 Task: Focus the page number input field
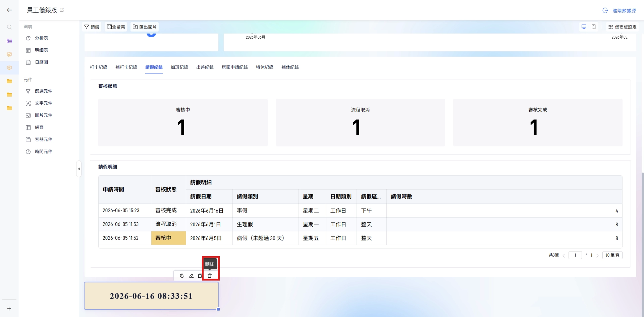575,255
